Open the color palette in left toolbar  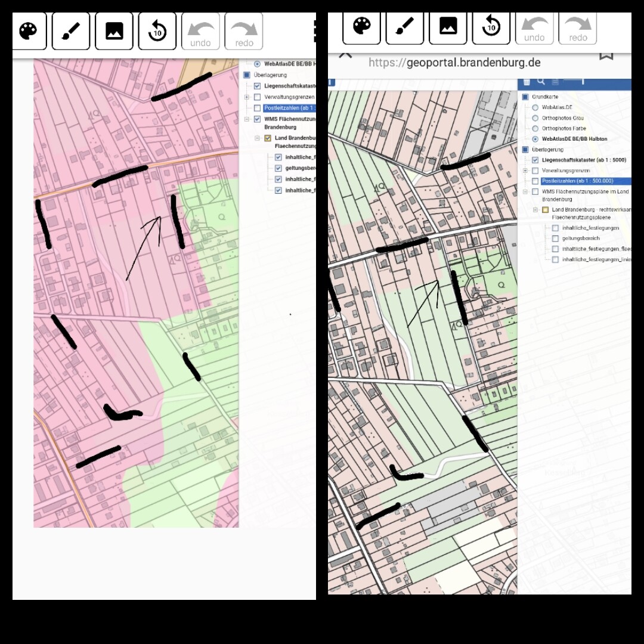coord(28,31)
